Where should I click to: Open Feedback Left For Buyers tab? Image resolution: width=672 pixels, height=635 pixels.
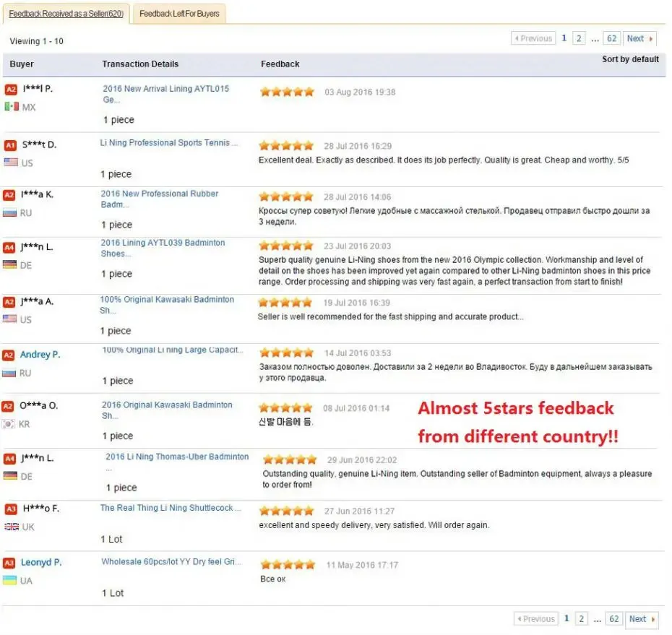pyautogui.click(x=179, y=14)
